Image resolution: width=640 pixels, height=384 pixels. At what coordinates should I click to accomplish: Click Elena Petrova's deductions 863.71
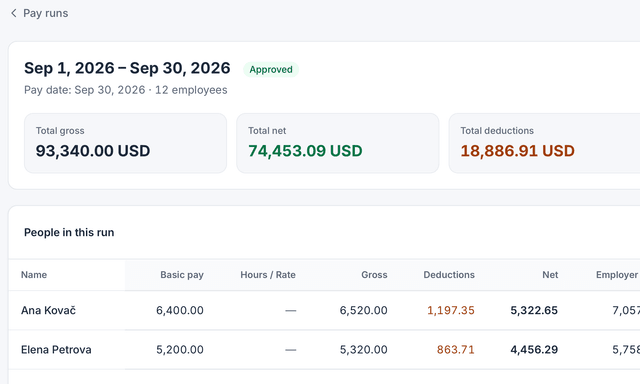tap(456, 350)
